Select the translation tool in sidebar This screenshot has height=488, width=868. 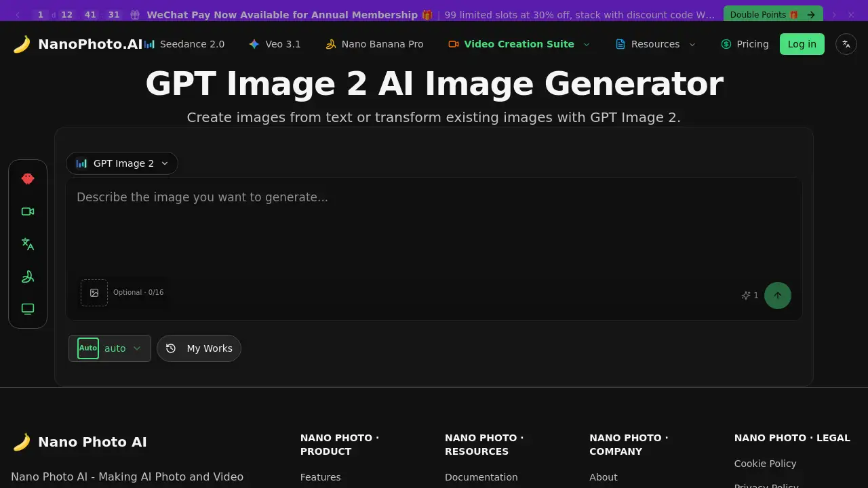click(x=28, y=244)
